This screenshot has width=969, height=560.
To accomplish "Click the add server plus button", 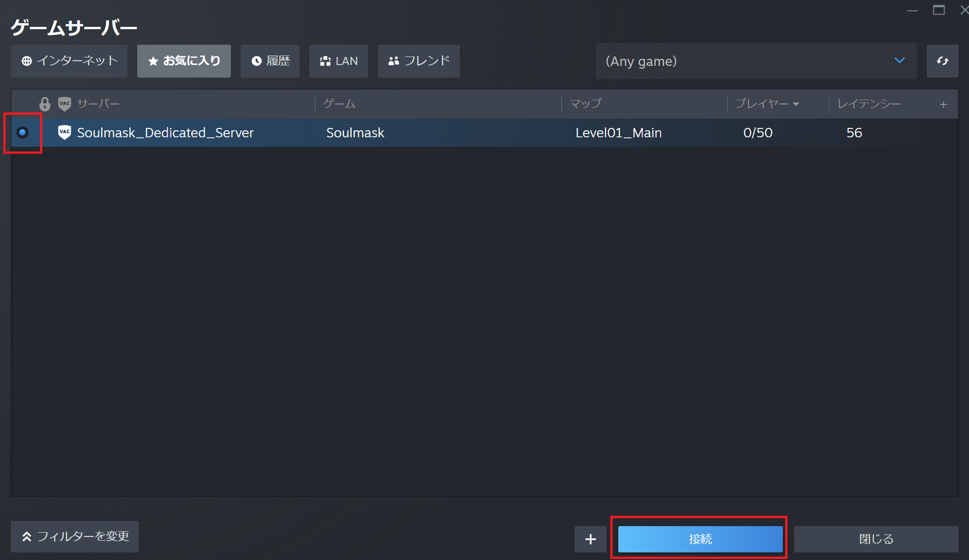I will [x=590, y=539].
